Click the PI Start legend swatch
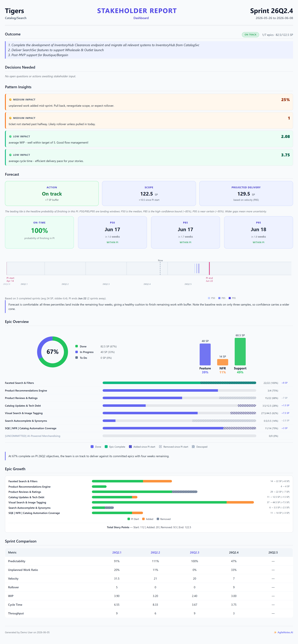 click(x=129, y=519)
